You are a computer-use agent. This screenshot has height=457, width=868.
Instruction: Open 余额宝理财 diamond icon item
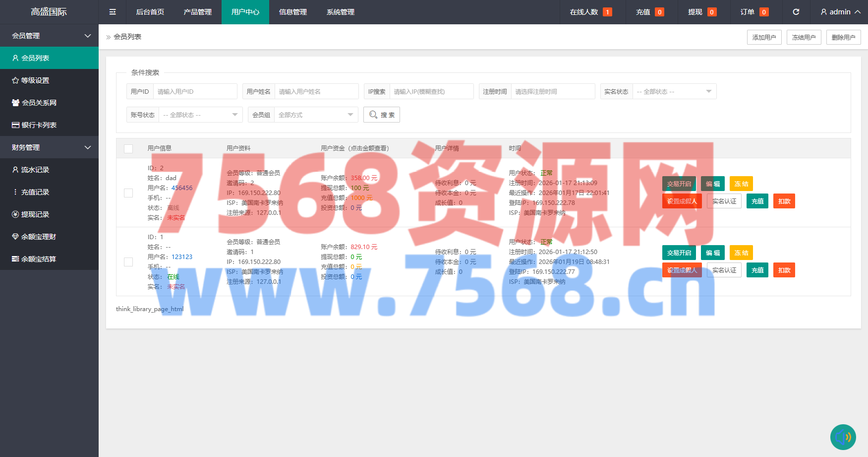pyautogui.click(x=15, y=237)
